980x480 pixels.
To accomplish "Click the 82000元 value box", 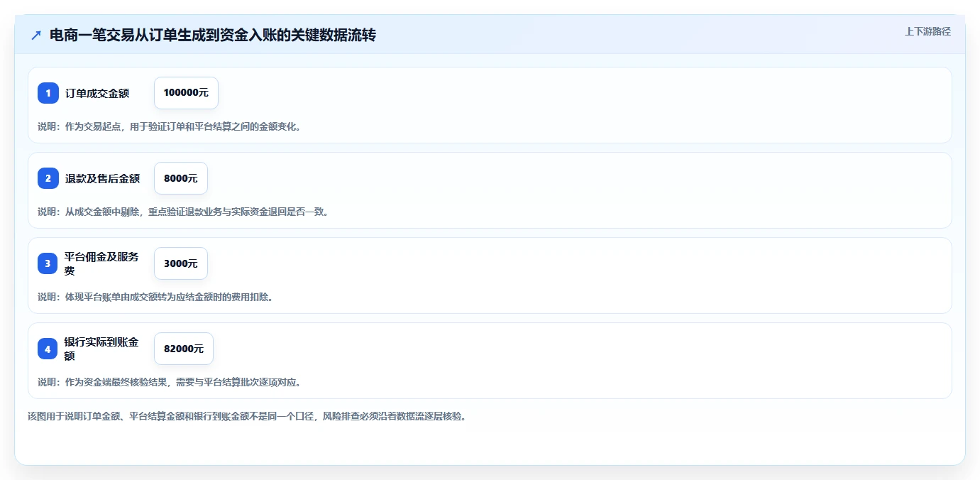I will (184, 349).
